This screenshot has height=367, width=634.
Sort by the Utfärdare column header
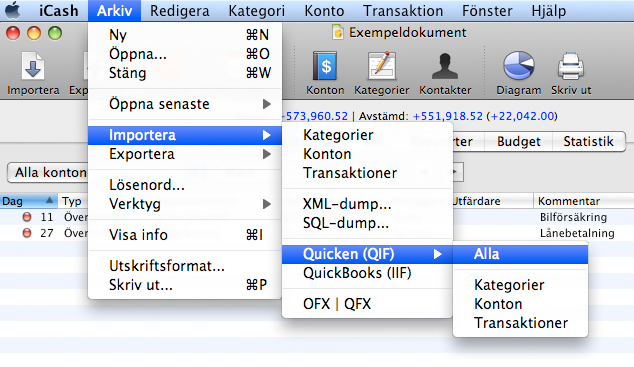[492, 201]
